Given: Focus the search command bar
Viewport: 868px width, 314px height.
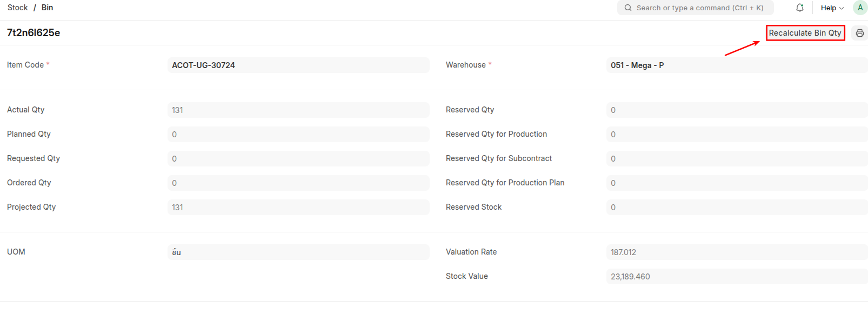Looking at the screenshot, I should tap(696, 8).
